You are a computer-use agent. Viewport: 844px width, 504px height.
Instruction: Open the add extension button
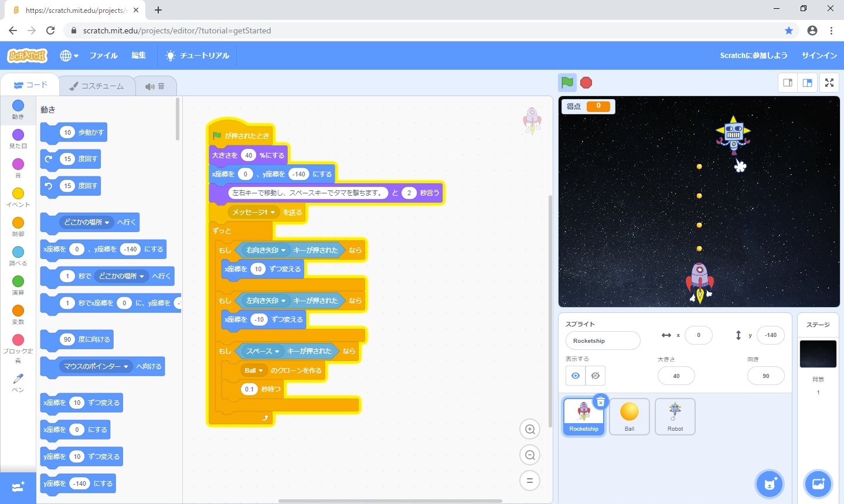18,488
